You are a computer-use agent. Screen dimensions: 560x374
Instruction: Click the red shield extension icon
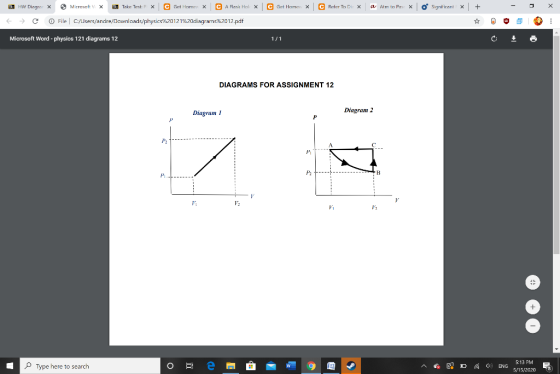(506, 21)
